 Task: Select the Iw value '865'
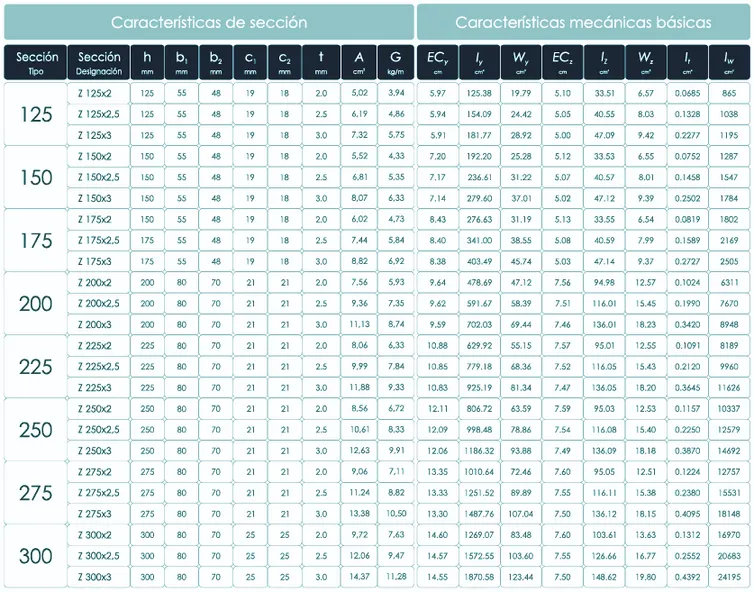[729, 93]
